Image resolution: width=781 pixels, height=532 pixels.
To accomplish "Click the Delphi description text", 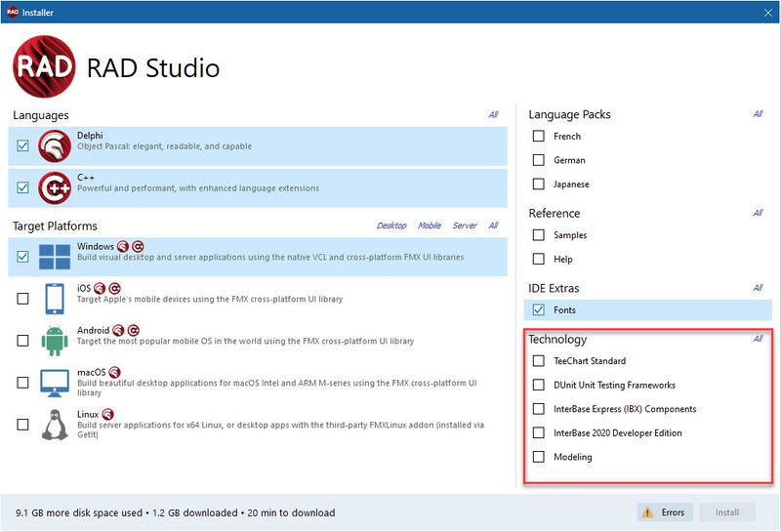I will 164,146.
